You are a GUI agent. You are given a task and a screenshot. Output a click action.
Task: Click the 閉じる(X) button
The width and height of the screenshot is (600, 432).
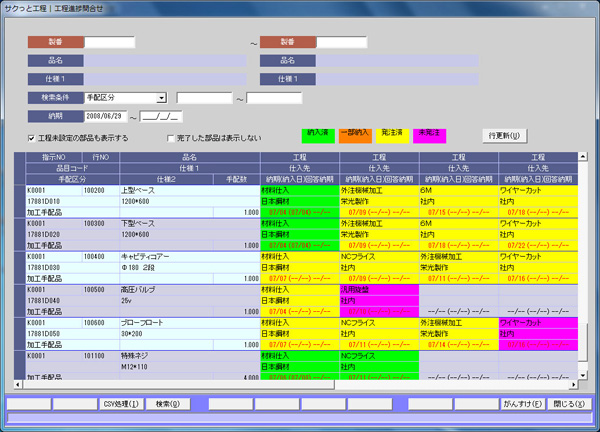click(569, 404)
